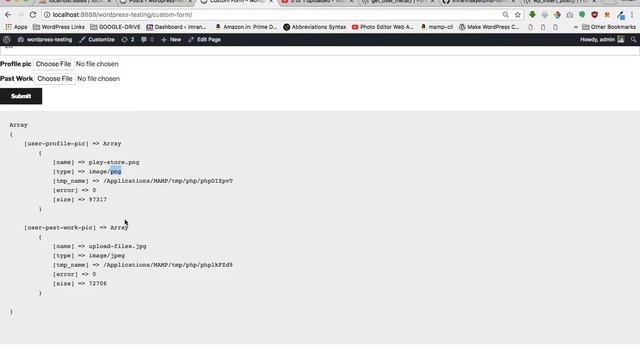Screen dimensions: 640x360
Task: Click the site info icon in the address bar
Action: [47, 15]
